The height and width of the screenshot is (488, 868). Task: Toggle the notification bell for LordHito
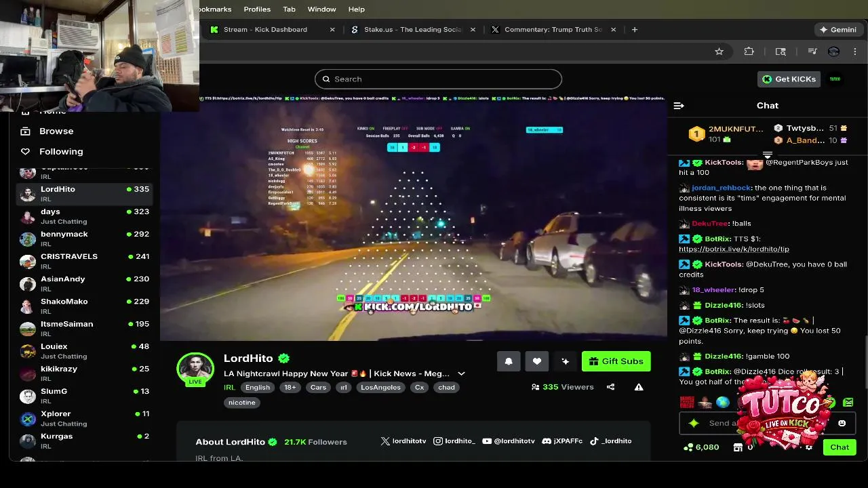click(x=509, y=361)
